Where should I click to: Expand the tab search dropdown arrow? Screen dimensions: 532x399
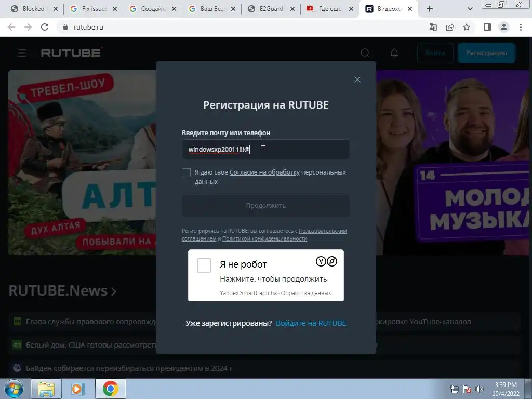(x=470, y=9)
